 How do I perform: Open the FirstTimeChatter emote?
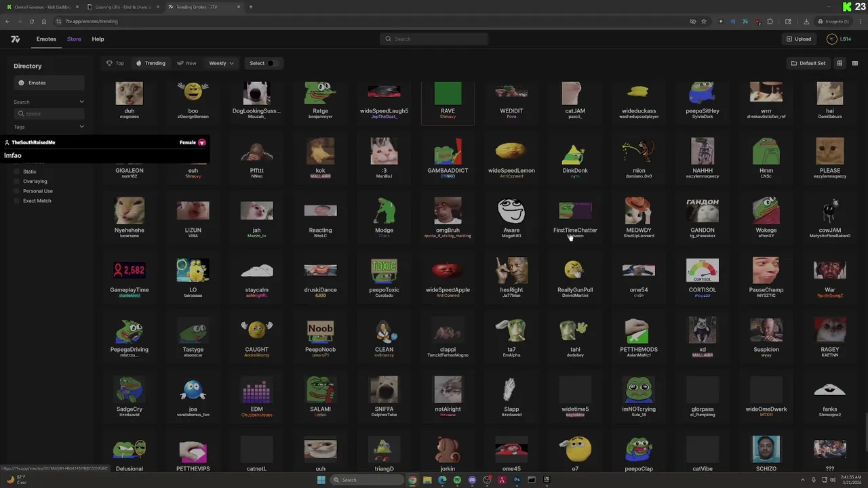click(x=575, y=218)
